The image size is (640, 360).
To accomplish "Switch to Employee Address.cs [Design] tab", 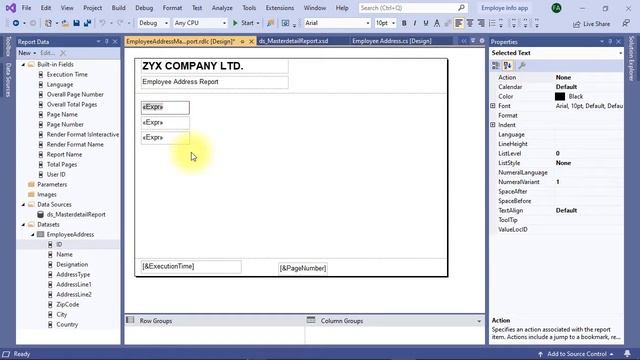I will coord(391,41).
